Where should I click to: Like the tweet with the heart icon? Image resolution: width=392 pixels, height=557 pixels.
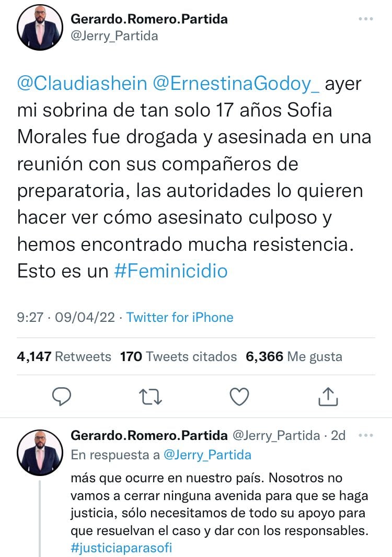tap(239, 397)
